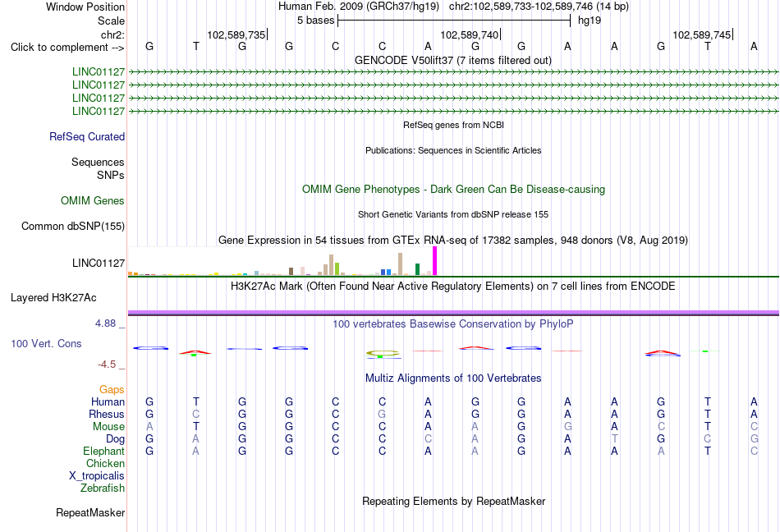Viewport: 780px width, 532px height.
Task: Click the Gaps label in Multiz alignment
Action: click(112, 389)
